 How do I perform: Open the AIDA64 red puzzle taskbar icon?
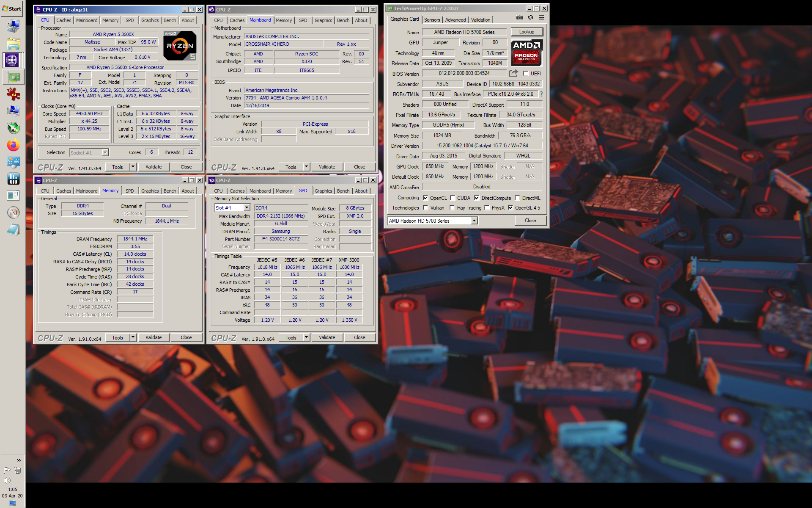(13, 94)
